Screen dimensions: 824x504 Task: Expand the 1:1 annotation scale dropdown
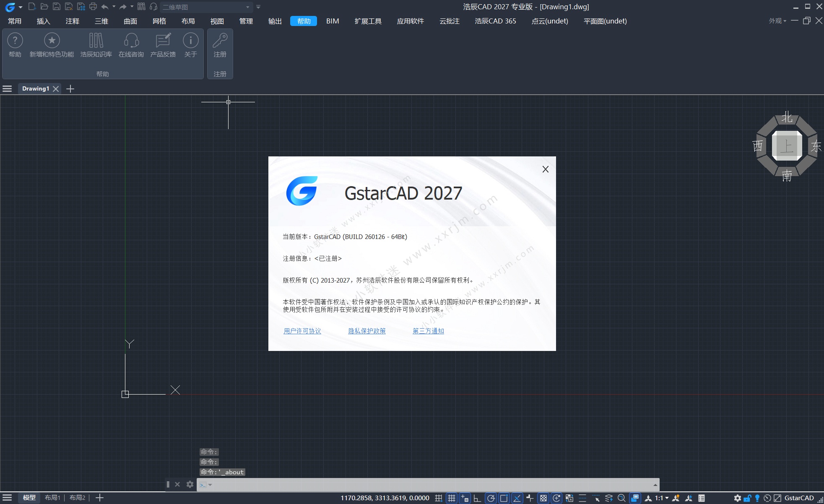point(667,498)
